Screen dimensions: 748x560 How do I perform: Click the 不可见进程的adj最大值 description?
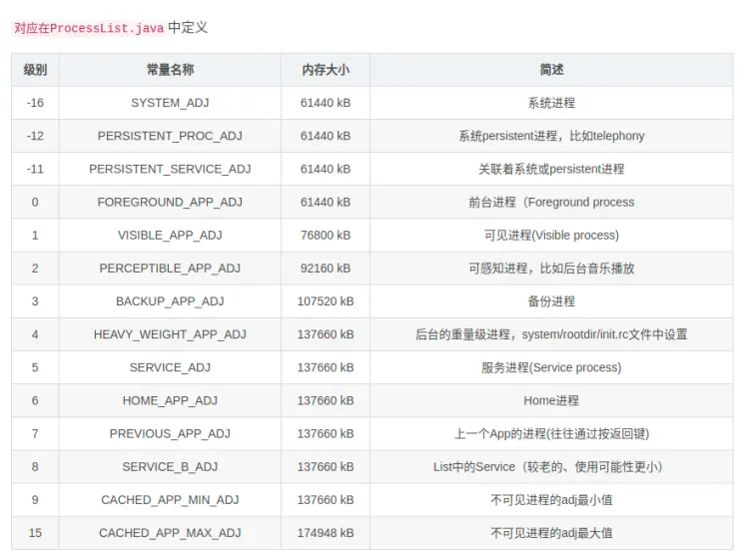[x=551, y=533]
